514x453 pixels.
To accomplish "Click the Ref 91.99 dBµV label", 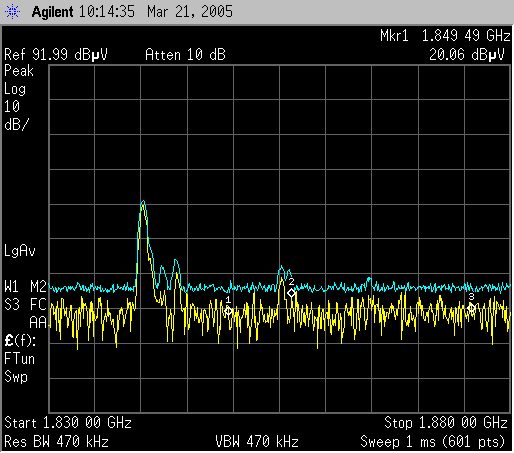I will click(56, 55).
